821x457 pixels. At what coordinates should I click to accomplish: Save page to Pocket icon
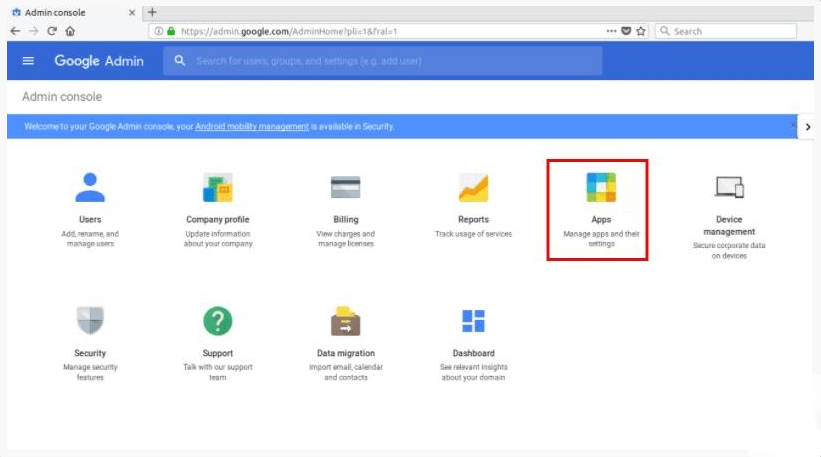tap(626, 31)
